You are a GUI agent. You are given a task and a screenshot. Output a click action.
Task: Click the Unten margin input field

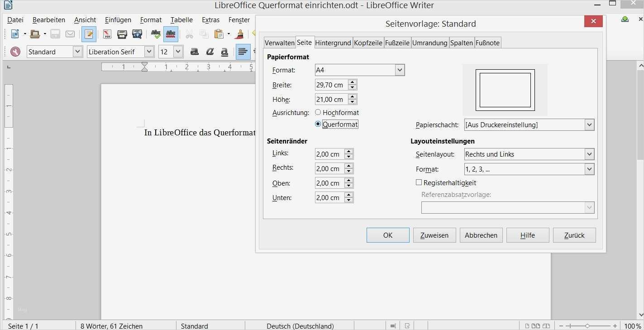tap(329, 198)
